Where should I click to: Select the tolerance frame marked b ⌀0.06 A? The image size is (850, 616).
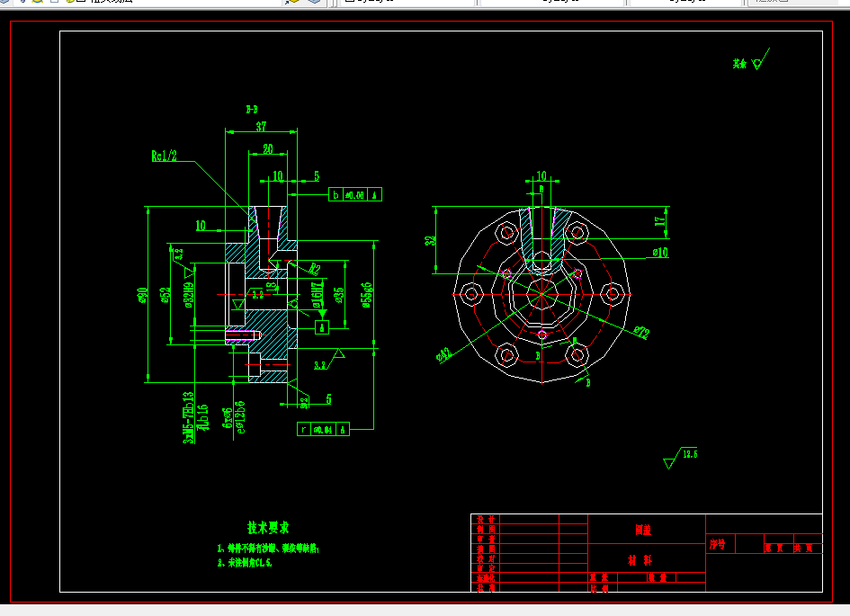tap(353, 193)
